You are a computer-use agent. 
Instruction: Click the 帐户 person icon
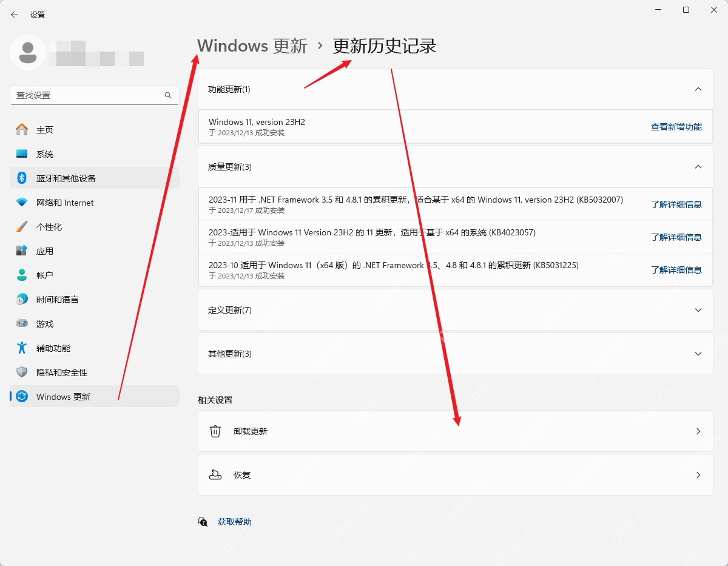(x=22, y=275)
